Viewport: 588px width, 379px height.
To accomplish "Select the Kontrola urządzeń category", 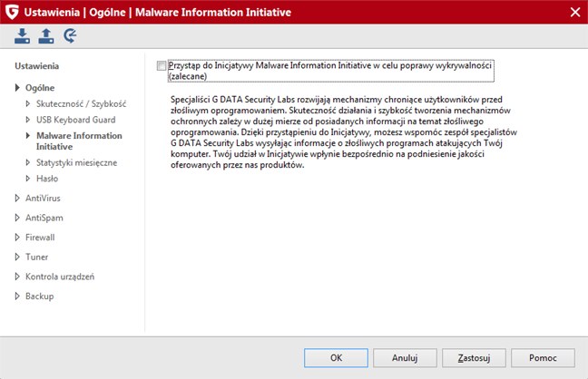I will 60,277.
